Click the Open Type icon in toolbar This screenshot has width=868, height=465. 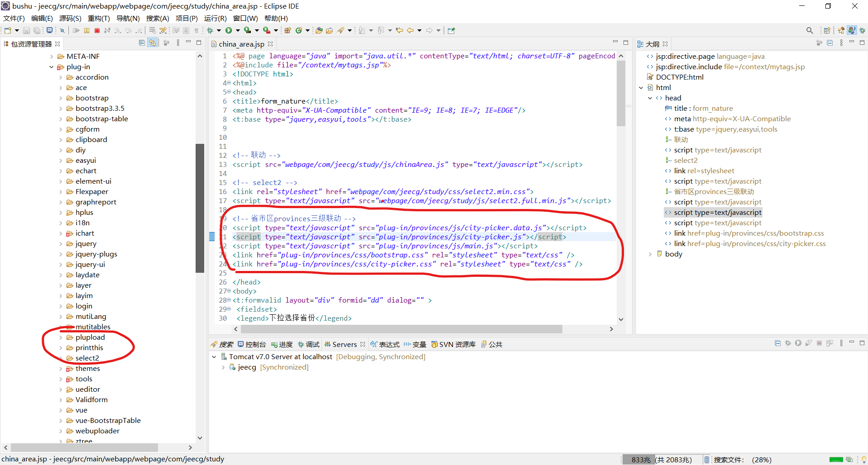coord(319,30)
